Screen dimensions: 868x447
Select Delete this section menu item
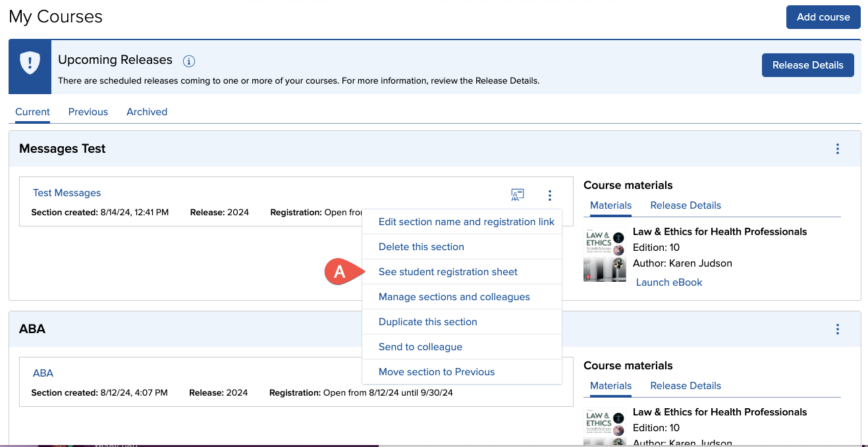(421, 247)
